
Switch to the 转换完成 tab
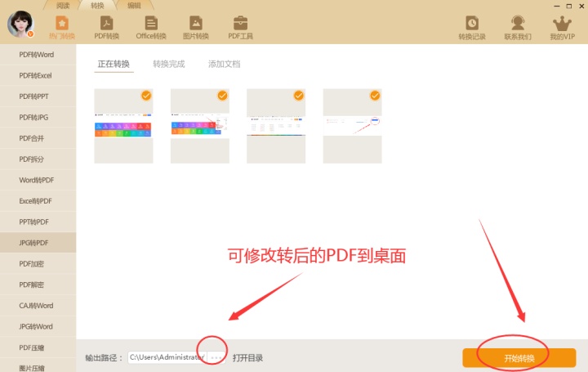169,65
